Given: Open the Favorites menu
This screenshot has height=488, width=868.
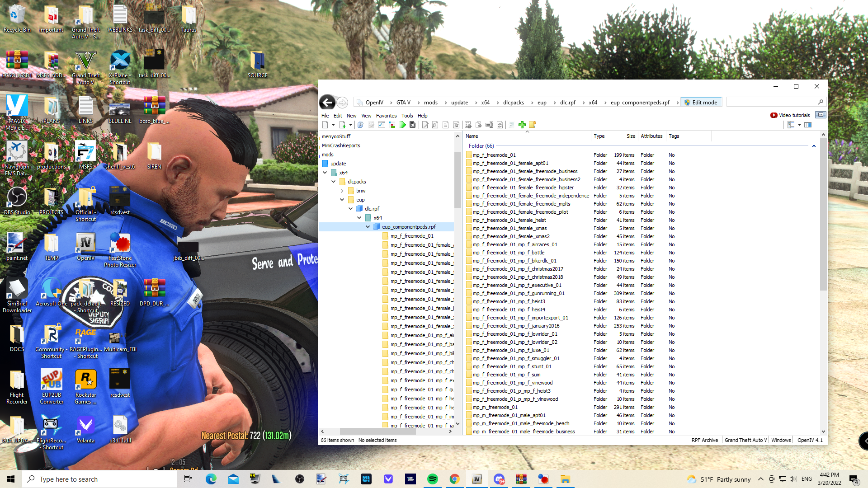Looking at the screenshot, I should (x=386, y=116).
